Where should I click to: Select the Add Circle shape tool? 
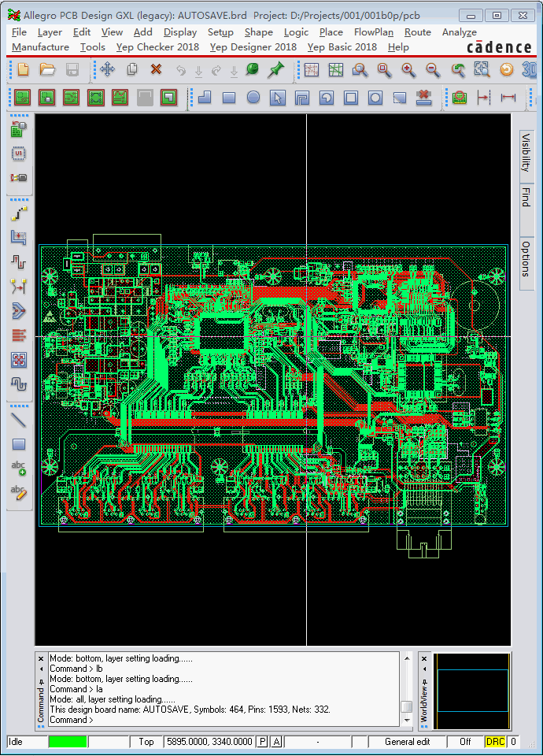pos(253,98)
